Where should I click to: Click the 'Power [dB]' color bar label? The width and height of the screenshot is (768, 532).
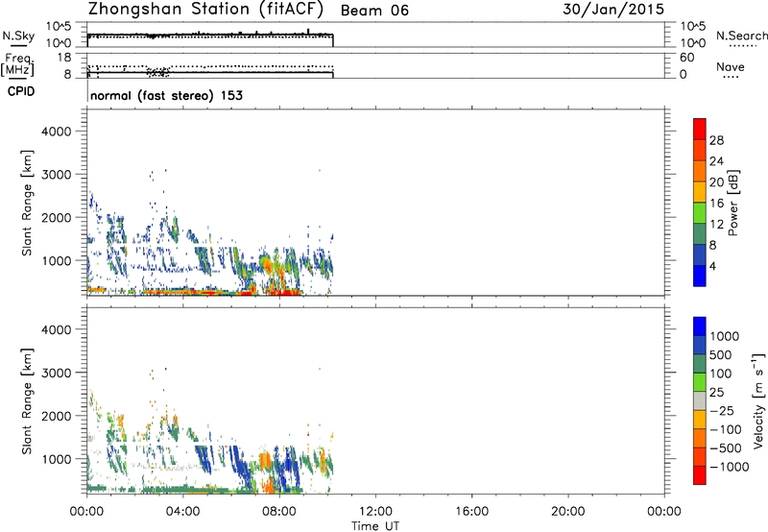(732, 203)
